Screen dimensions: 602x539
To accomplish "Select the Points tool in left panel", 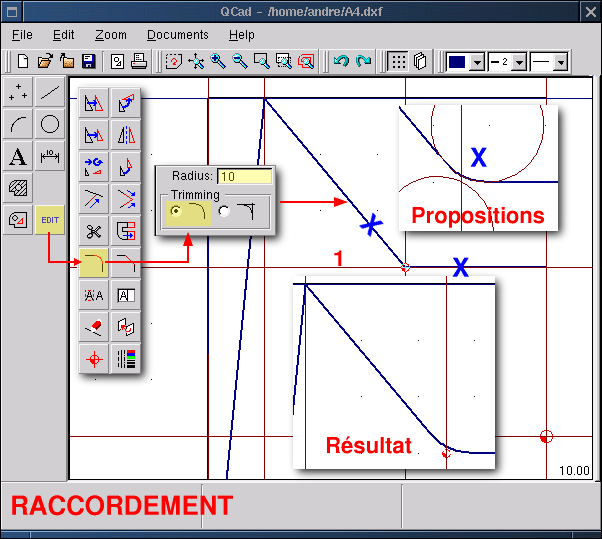I will click(18, 93).
